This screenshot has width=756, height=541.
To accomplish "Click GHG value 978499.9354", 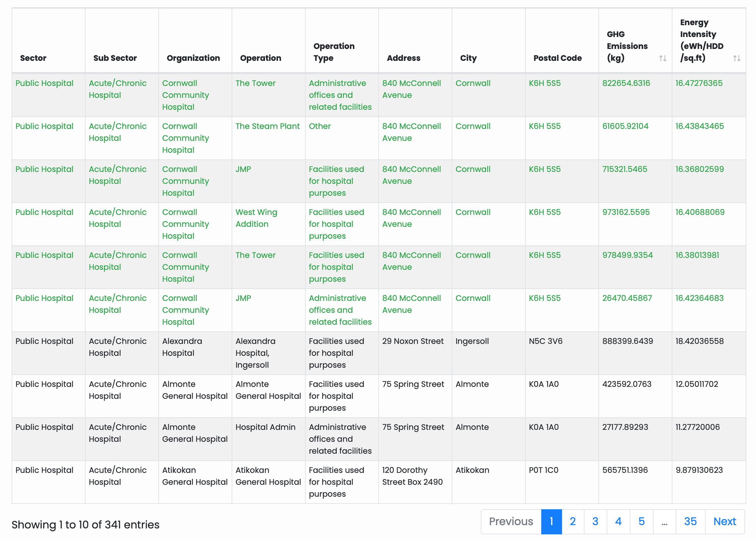I will pyautogui.click(x=627, y=255).
